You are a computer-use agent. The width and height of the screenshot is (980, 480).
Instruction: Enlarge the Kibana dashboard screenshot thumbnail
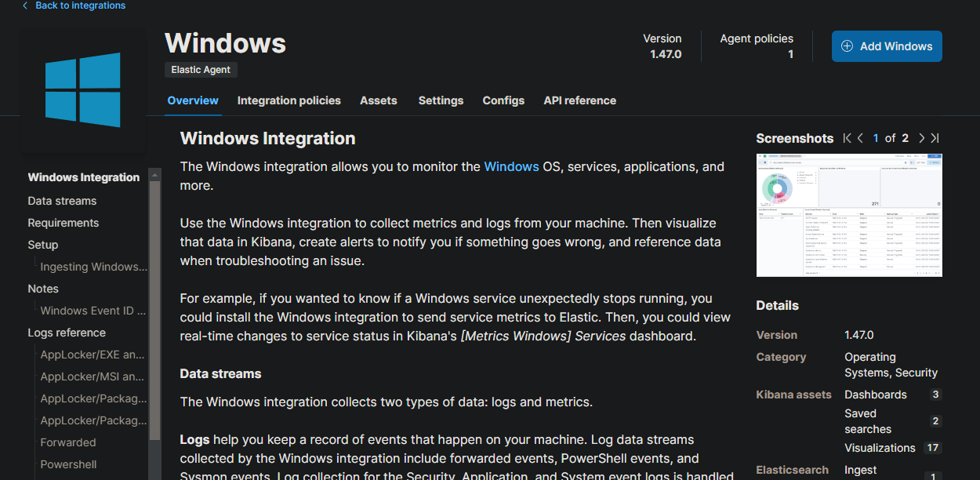click(848, 215)
